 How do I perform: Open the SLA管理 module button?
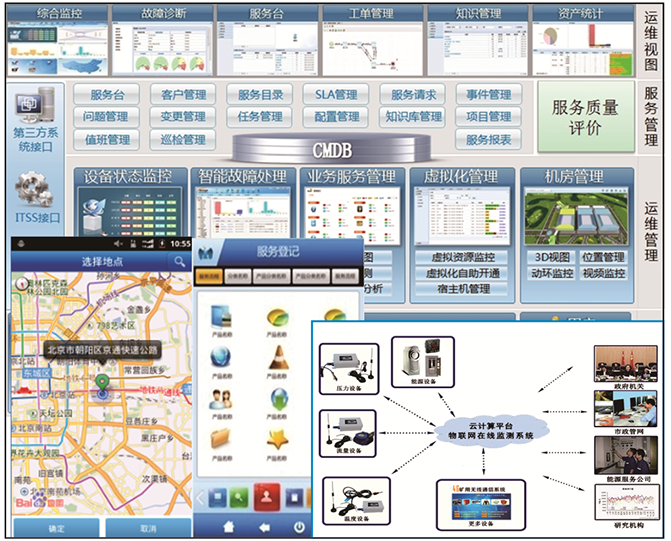[330, 95]
